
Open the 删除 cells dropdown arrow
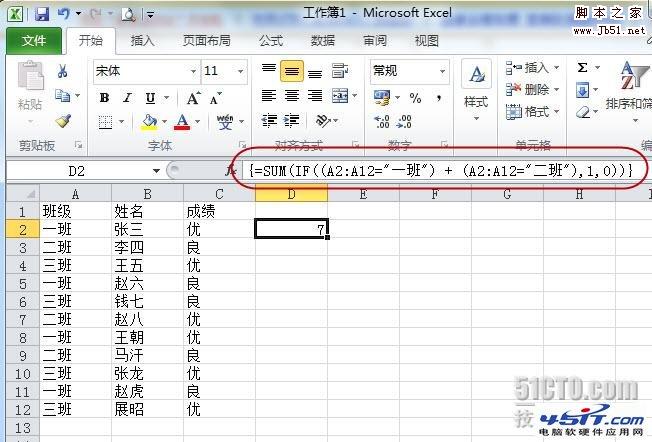pyautogui.click(x=557, y=89)
